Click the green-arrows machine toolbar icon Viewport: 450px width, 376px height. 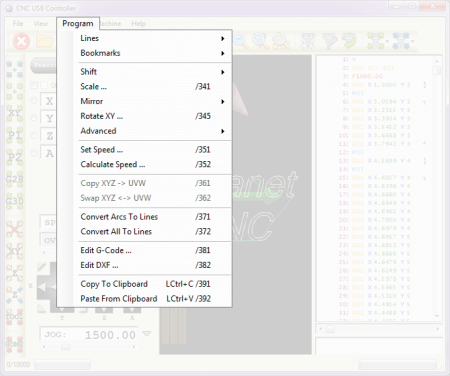point(376,41)
